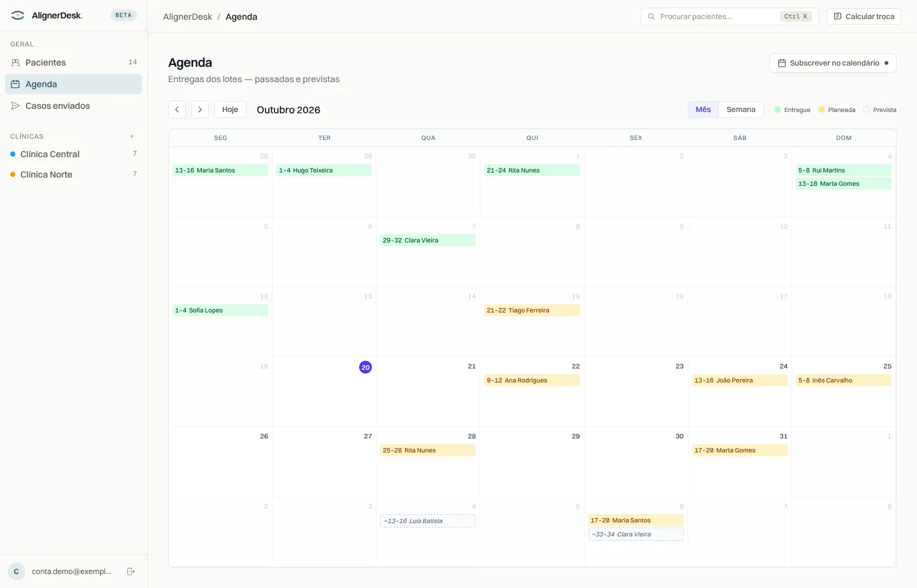Click the Calcular troca calculator icon
Viewport: 917px width, 588px height.
pos(837,17)
